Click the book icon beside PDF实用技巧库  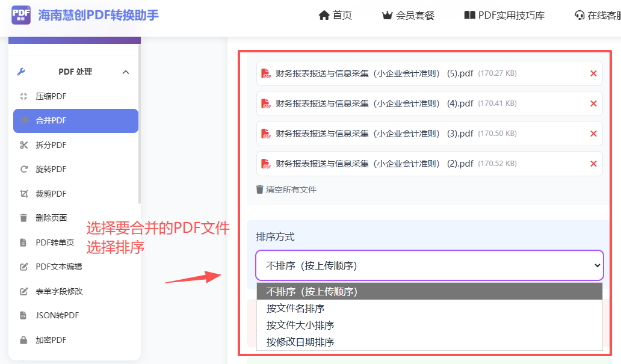coord(469,16)
